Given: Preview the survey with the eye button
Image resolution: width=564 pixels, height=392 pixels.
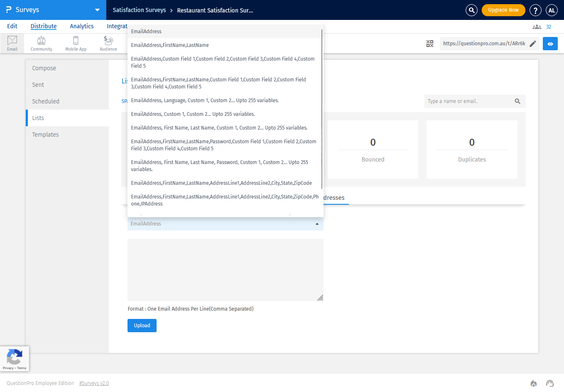Looking at the screenshot, I should pyautogui.click(x=550, y=43).
